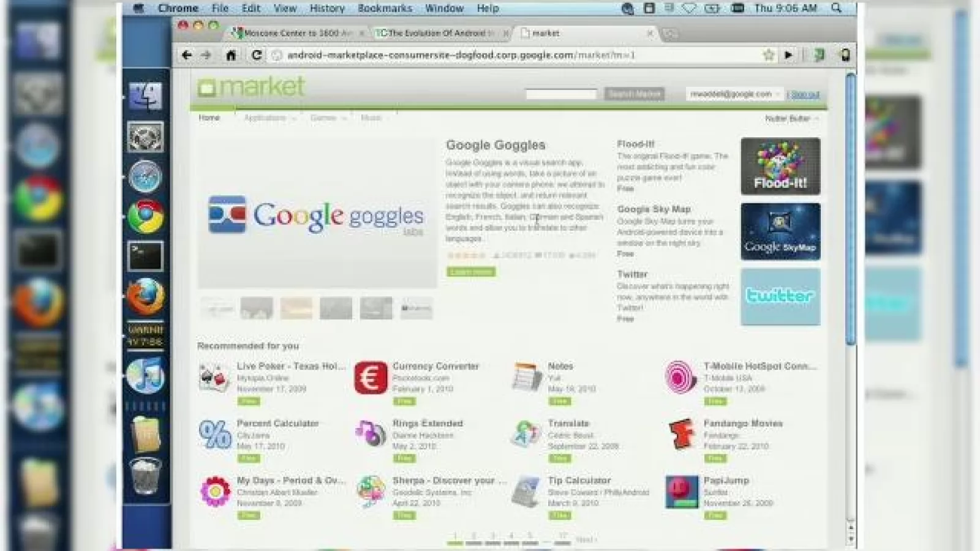The width and height of the screenshot is (980, 551).
Task: Open the Edit menu
Action: point(251,8)
